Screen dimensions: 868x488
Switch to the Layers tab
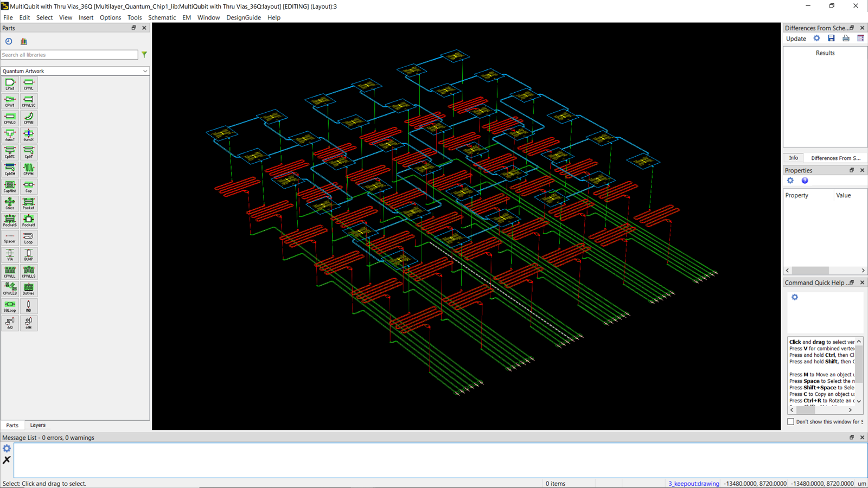pos(37,425)
